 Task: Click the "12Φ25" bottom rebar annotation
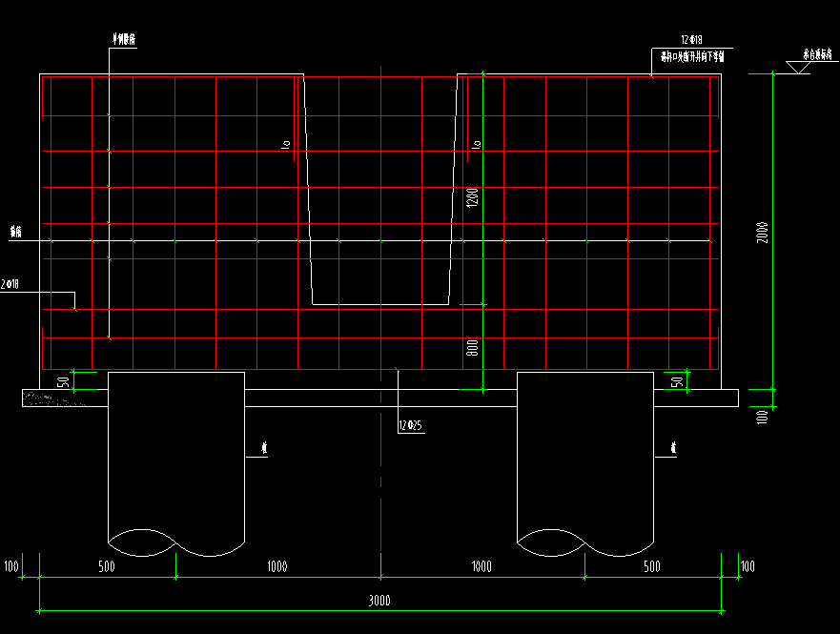(x=410, y=425)
